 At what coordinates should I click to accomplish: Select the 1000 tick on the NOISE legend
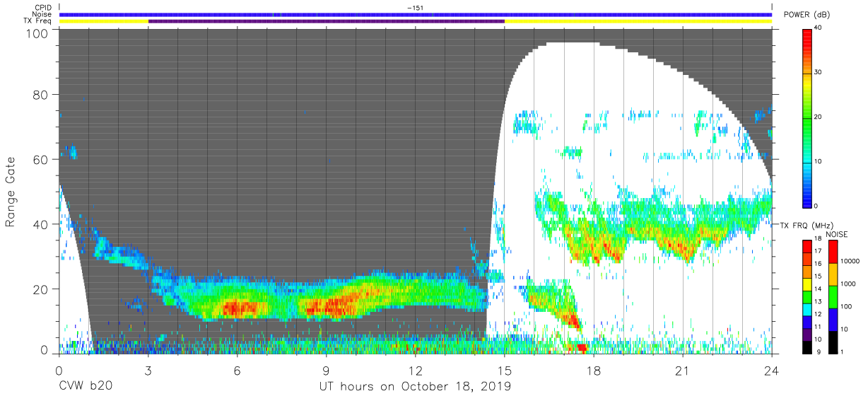tap(848, 284)
